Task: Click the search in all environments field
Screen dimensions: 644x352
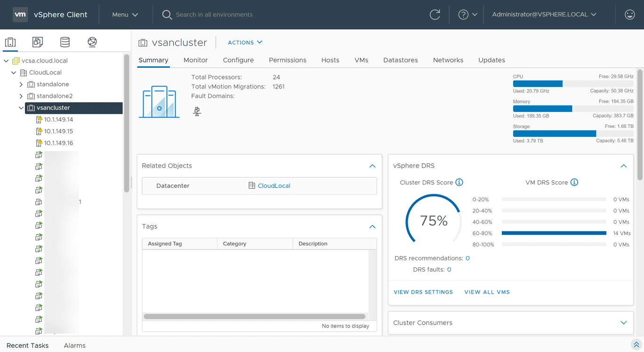Action: tap(214, 15)
